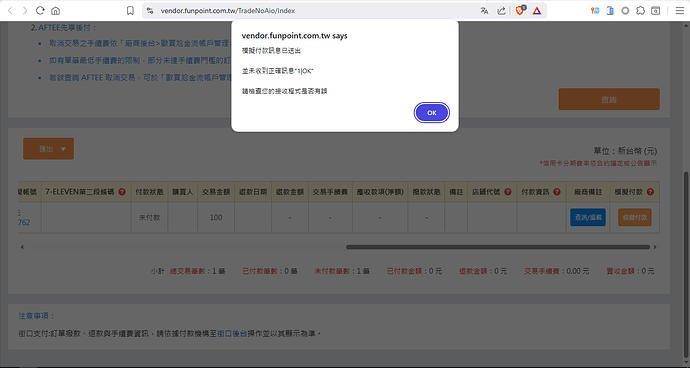Image resolution: width=690 pixels, height=368 pixels.
Task: Click the 撥款狀態 column header
Action: [426, 192]
